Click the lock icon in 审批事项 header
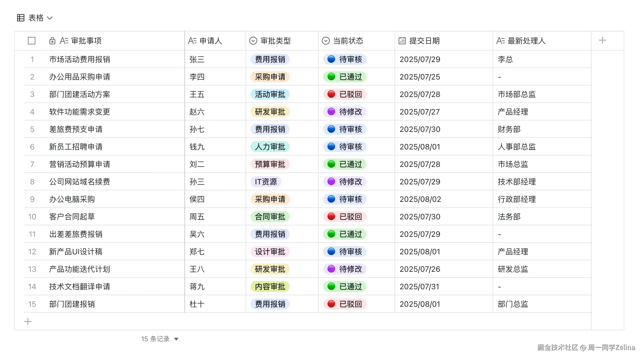644x360 pixels. point(52,41)
